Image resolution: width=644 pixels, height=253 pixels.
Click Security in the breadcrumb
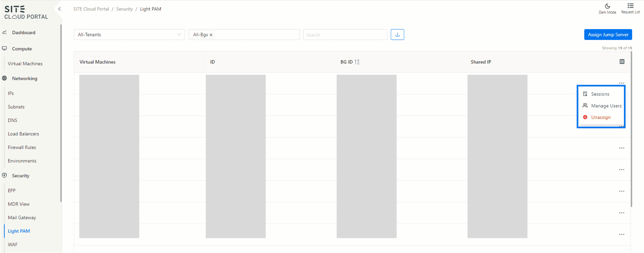124,9
